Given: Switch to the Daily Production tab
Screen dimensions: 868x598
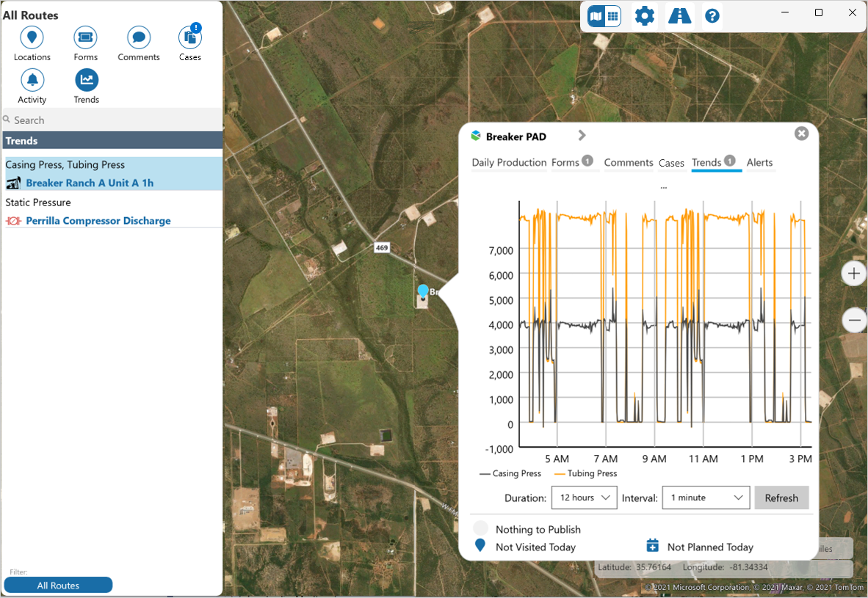Looking at the screenshot, I should [x=509, y=163].
